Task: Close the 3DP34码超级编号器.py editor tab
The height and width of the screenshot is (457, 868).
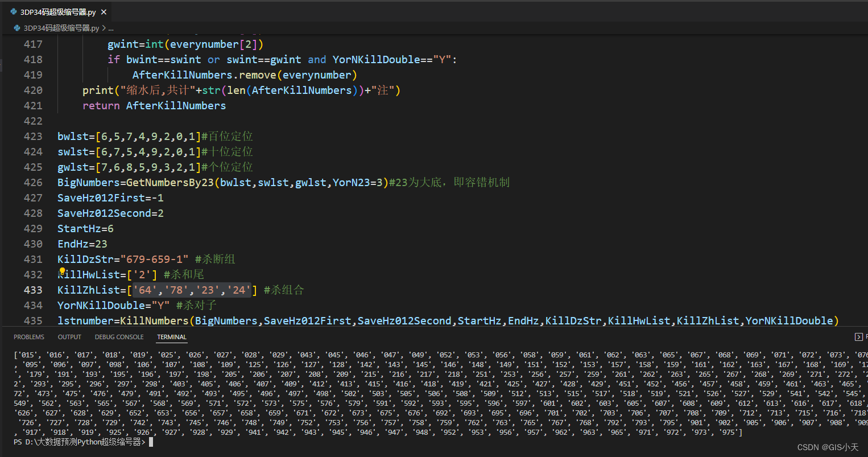Action: pyautogui.click(x=104, y=12)
